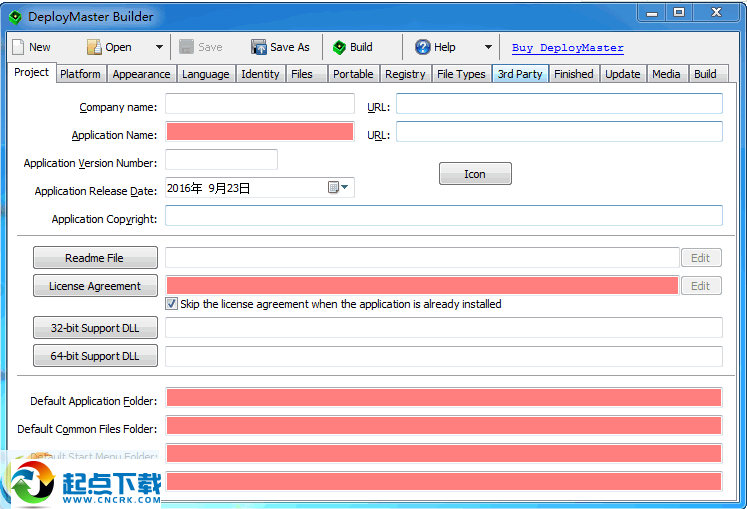The width and height of the screenshot is (747, 509).
Task: Click the License Agreement button
Action: tap(95, 286)
